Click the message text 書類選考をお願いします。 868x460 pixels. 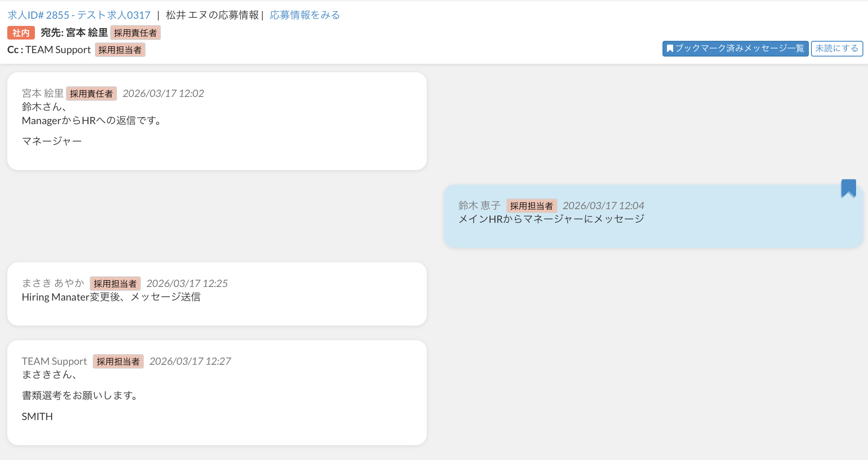tap(80, 396)
